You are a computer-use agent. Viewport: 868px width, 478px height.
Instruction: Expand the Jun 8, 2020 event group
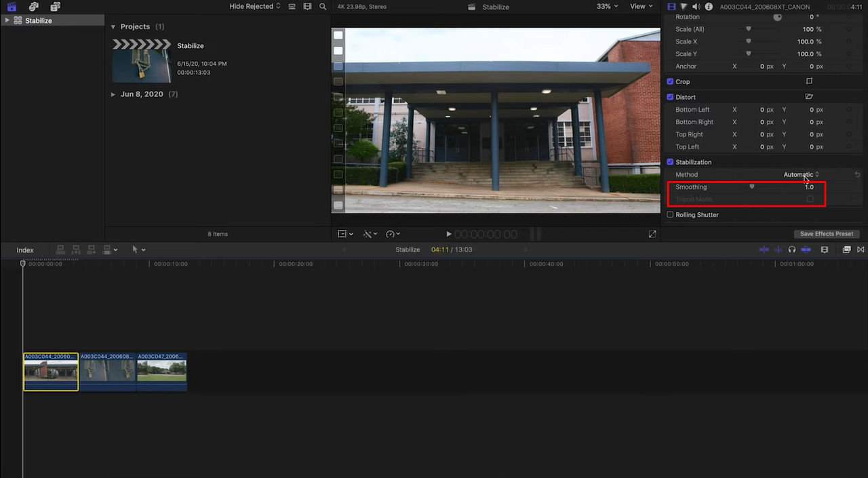pos(113,94)
